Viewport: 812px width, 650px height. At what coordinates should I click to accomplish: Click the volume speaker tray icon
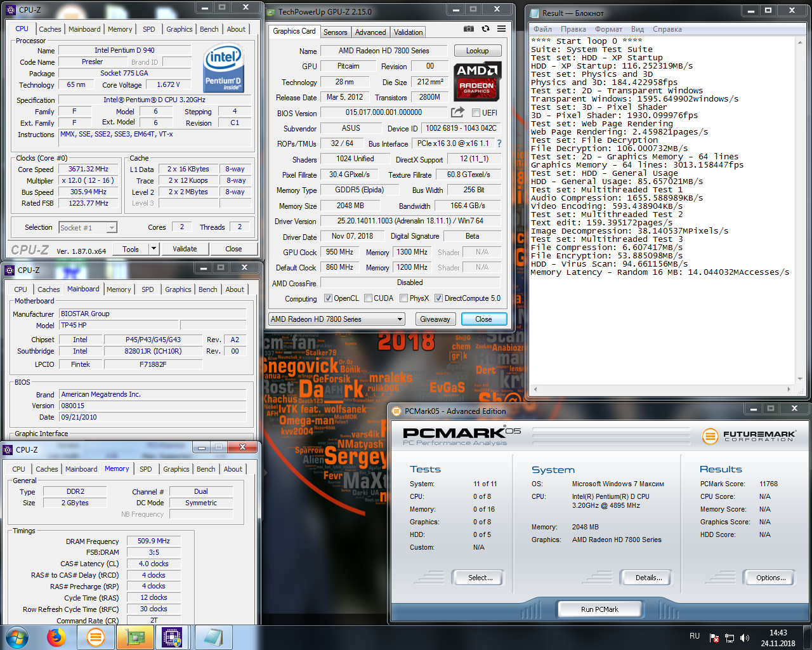pyautogui.click(x=745, y=638)
